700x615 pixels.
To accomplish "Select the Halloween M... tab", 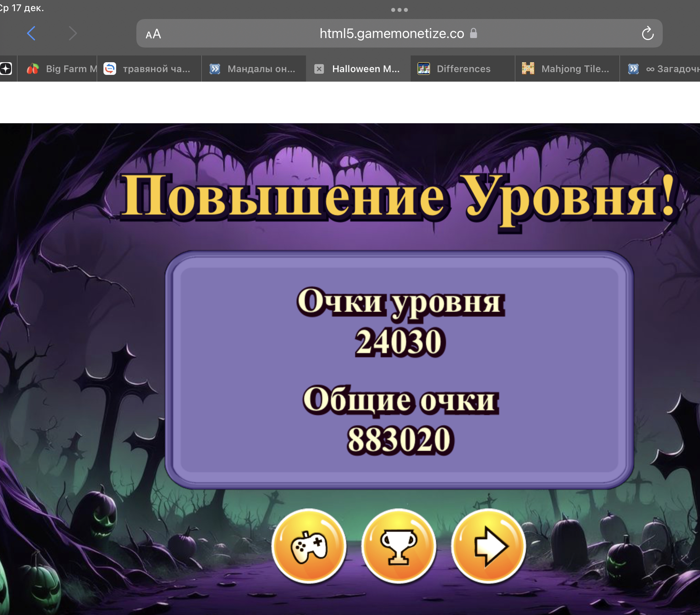I will pyautogui.click(x=358, y=69).
